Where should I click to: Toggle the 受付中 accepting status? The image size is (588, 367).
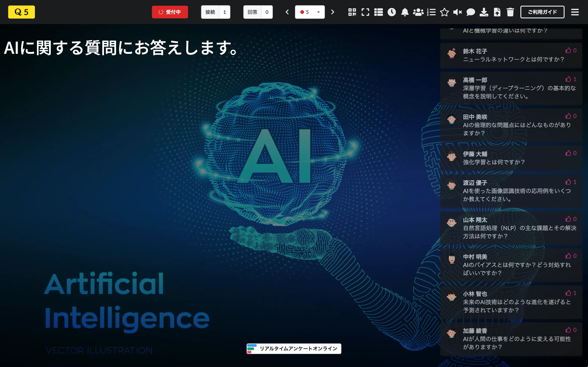point(170,12)
